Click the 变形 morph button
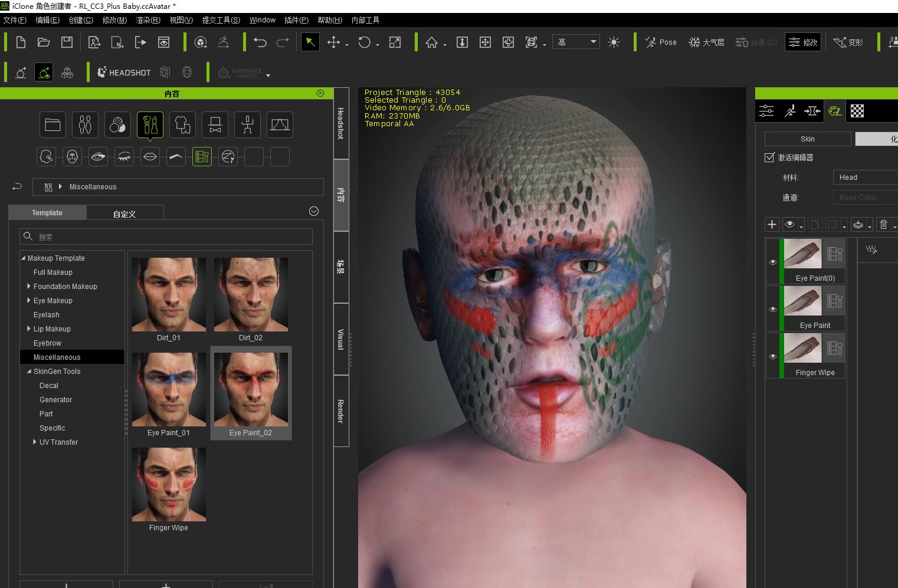Screen dimensions: 898x588 848,42
